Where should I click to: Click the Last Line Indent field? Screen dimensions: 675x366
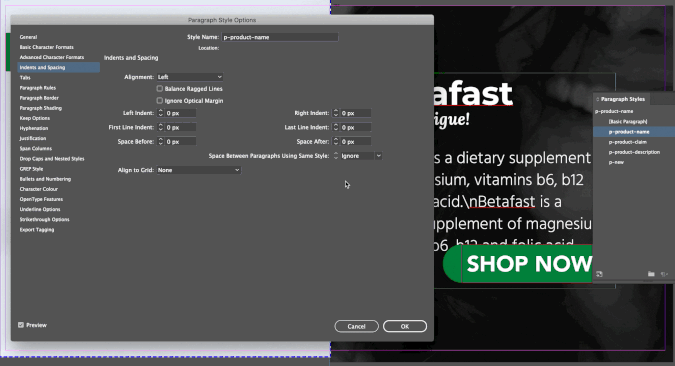pyautogui.click(x=356, y=127)
